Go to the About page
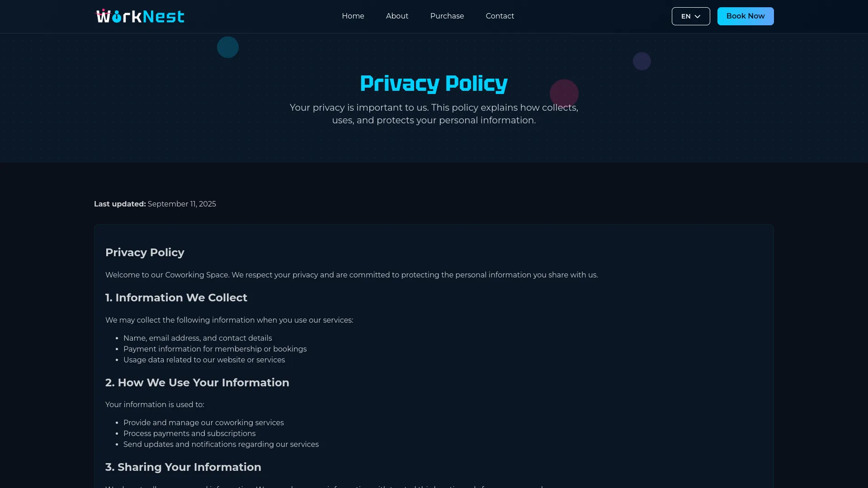This screenshot has width=868, height=488. click(x=397, y=16)
